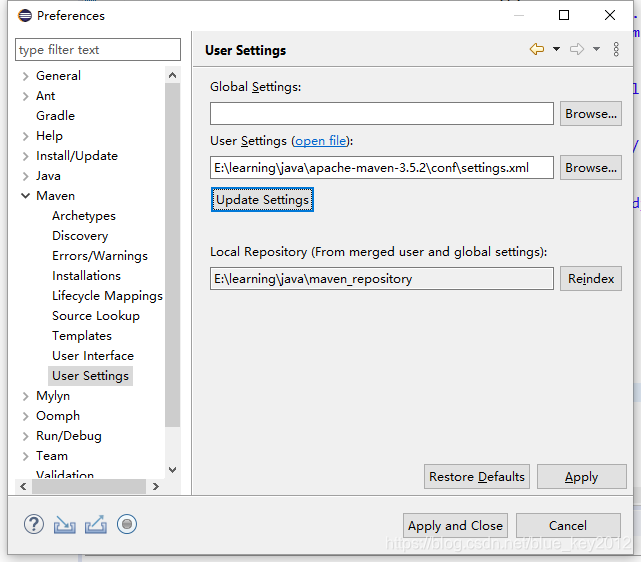Image resolution: width=641 pixels, height=562 pixels.
Task: Select User Settings under Maven
Action: pos(90,376)
